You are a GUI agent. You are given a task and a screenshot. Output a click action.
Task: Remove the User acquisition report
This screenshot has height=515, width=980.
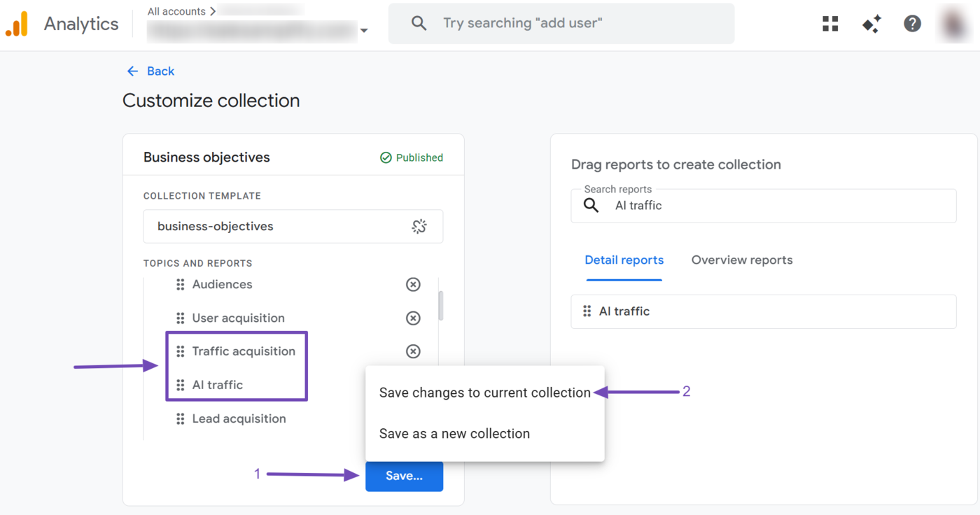(x=412, y=318)
